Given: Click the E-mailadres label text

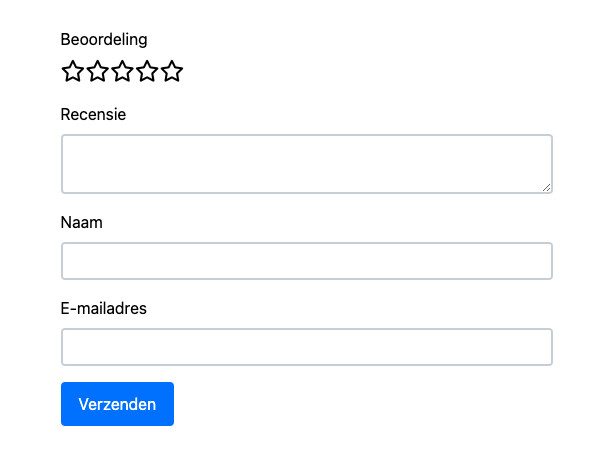Looking at the screenshot, I should coord(104,308).
